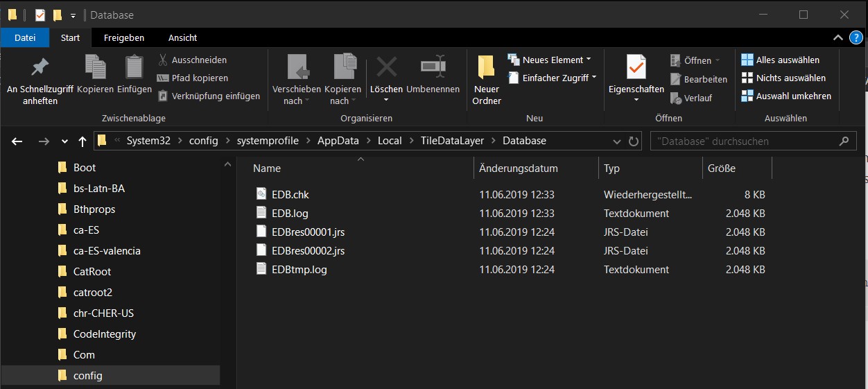The height and width of the screenshot is (389, 868).
Task: Create Neuer Ordner
Action: tap(487, 79)
